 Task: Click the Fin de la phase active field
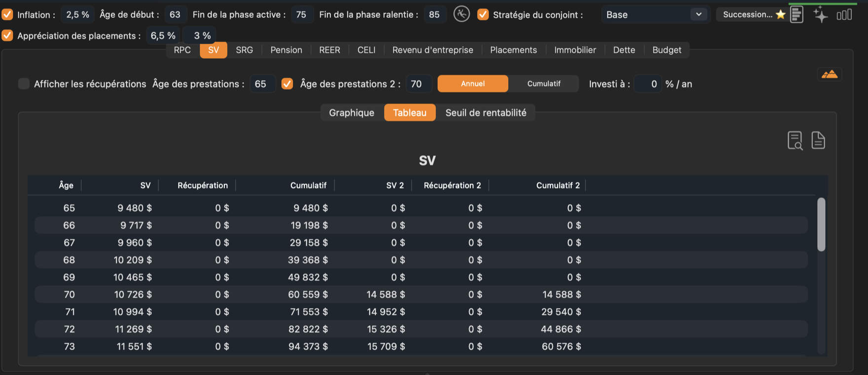click(301, 14)
